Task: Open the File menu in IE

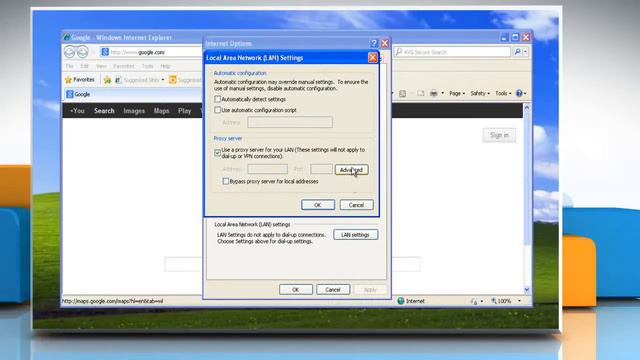Action: pyautogui.click(x=70, y=66)
